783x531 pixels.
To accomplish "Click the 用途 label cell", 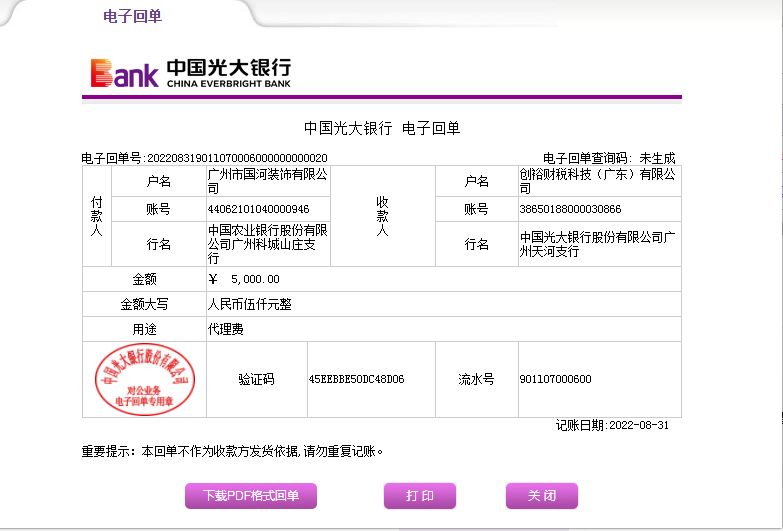I will [x=144, y=329].
